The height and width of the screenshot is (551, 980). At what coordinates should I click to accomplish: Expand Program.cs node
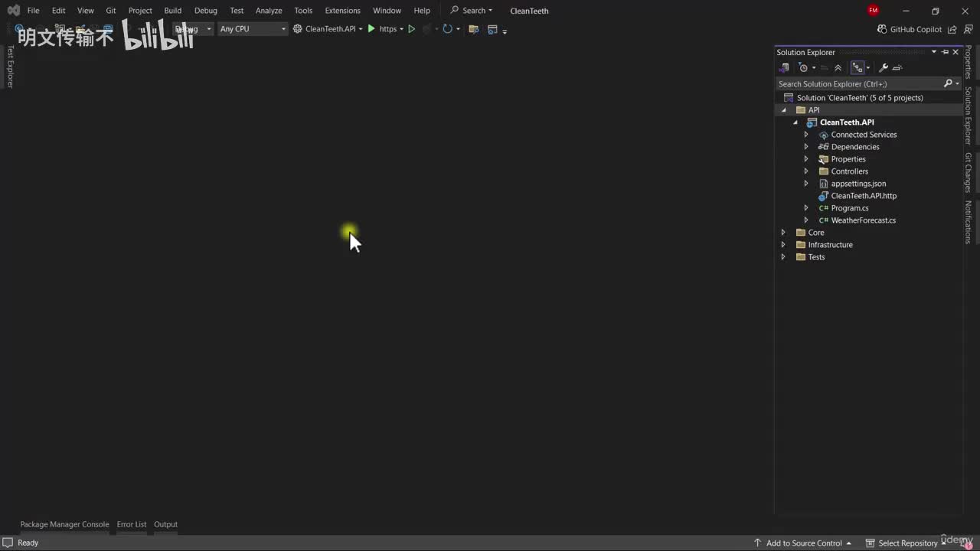tap(805, 208)
